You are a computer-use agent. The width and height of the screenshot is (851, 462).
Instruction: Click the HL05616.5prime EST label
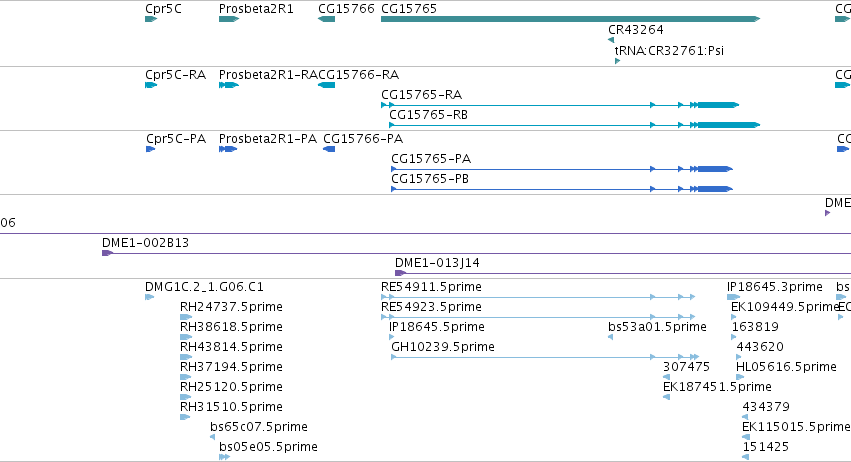tap(786, 367)
